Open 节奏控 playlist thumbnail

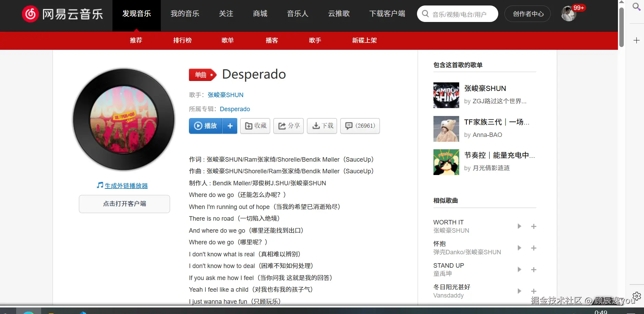point(446,162)
